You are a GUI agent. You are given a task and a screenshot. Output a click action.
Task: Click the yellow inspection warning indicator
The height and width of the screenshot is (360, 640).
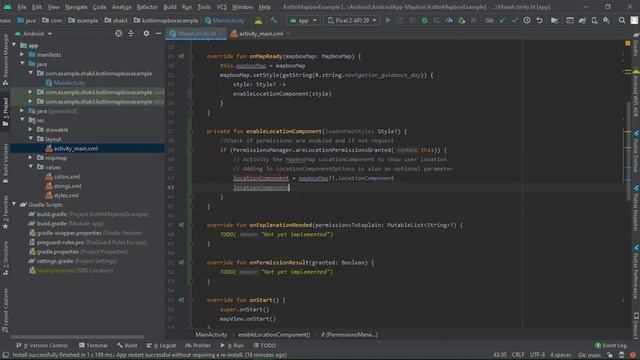(x=628, y=43)
